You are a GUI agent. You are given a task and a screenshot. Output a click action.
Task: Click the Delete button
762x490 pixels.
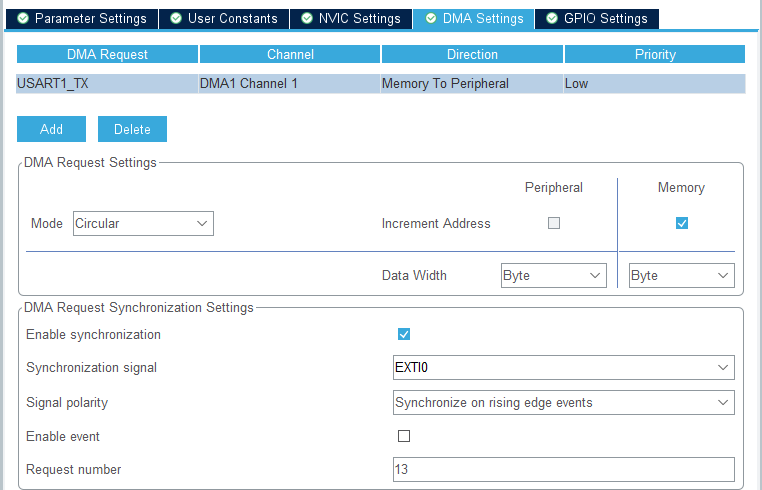point(132,129)
